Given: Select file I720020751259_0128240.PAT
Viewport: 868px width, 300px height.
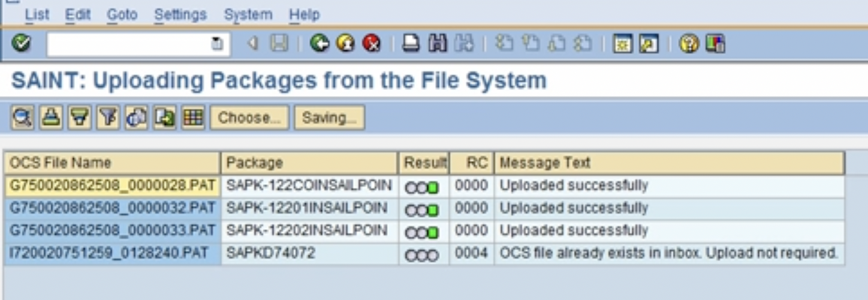Looking at the screenshot, I should 112,254.
